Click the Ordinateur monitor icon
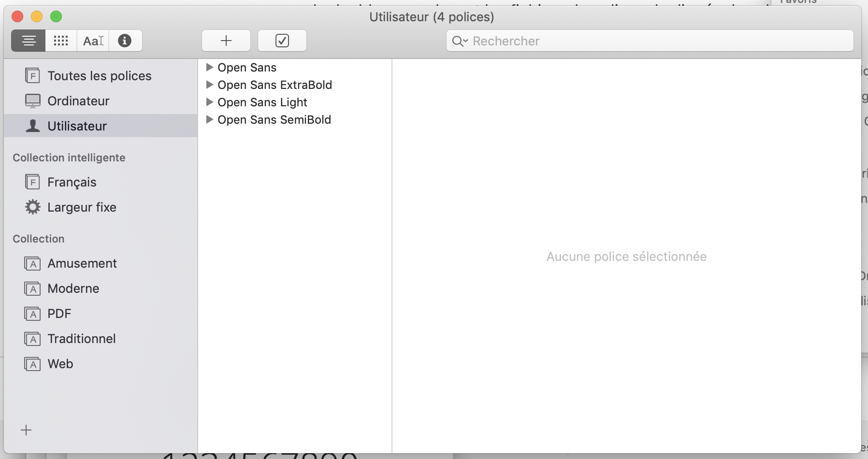Image resolution: width=868 pixels, height=459 pixels. 32,100
